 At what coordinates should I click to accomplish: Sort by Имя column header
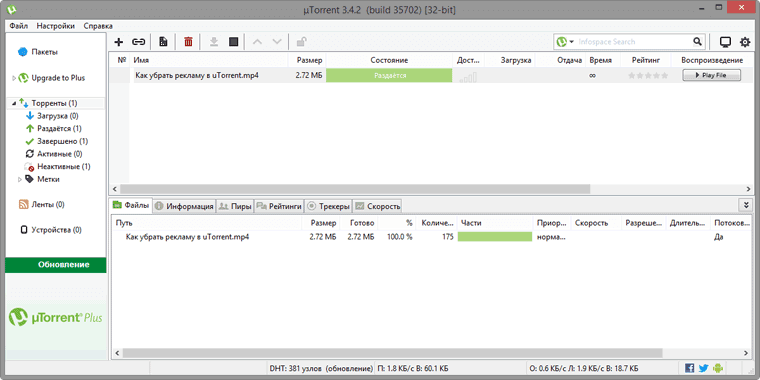point(141,60)
